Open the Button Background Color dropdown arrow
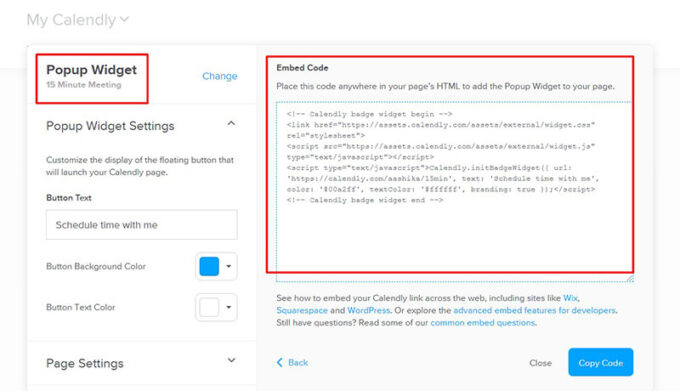The width and height of the screenshot is (680, 391). pos(229,266)
